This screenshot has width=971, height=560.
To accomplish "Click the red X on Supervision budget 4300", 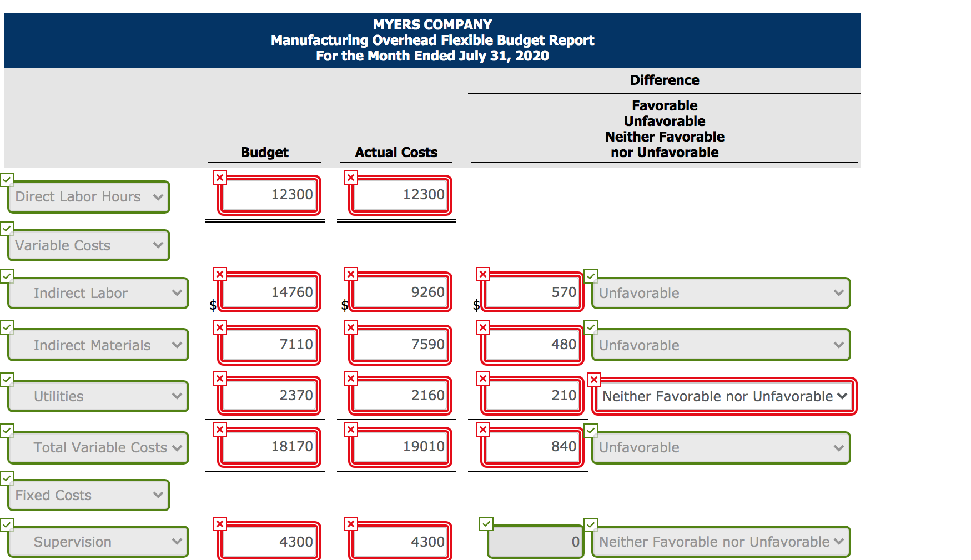I will [x=220, y=523].
